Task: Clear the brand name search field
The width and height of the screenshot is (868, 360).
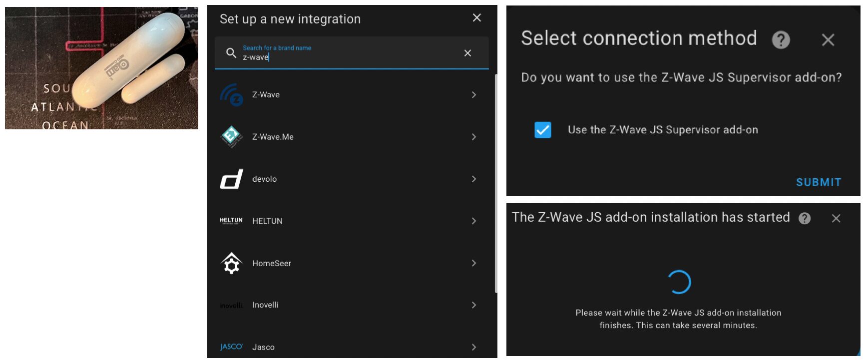Action: click(x=467, y=53)
